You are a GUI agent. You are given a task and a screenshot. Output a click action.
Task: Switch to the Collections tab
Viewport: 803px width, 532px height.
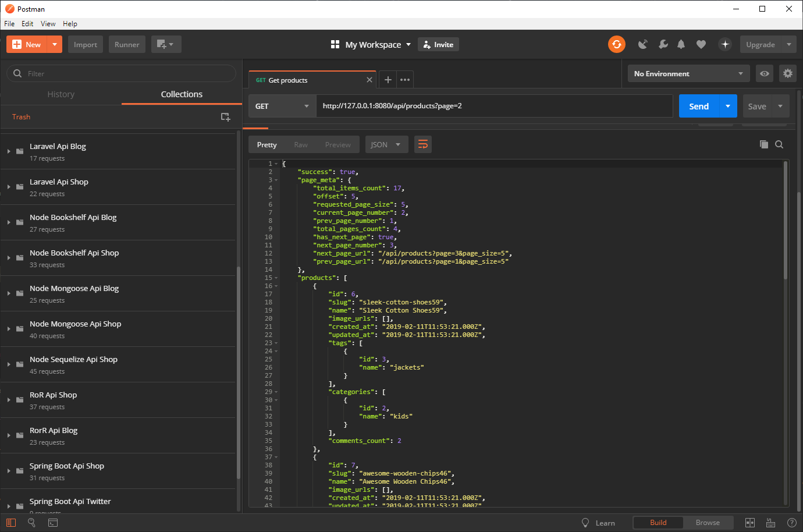point(182,94)
